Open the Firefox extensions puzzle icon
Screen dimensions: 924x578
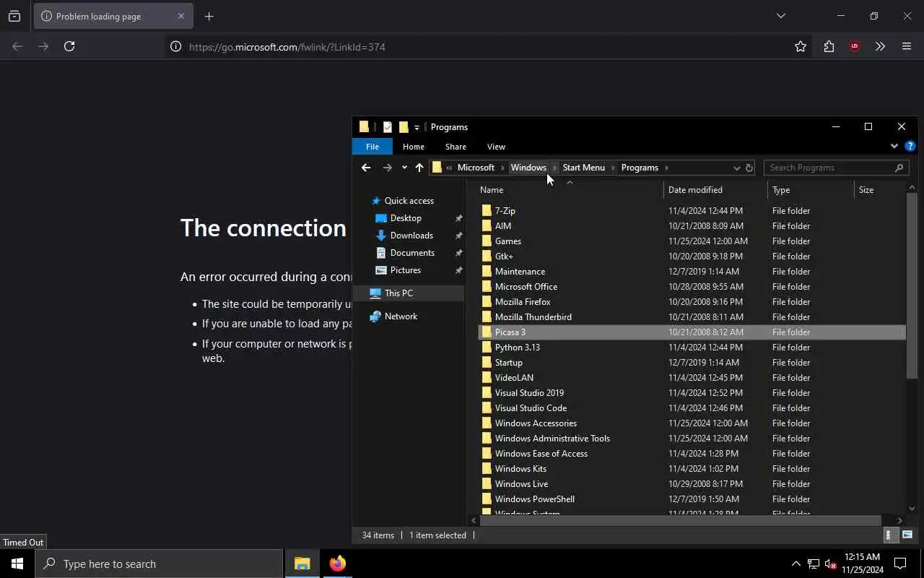click(x=829, y=46)
